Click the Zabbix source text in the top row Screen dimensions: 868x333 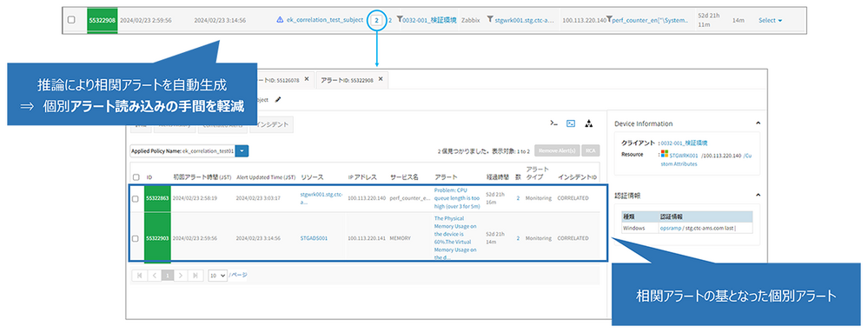(x=471, y=20)
